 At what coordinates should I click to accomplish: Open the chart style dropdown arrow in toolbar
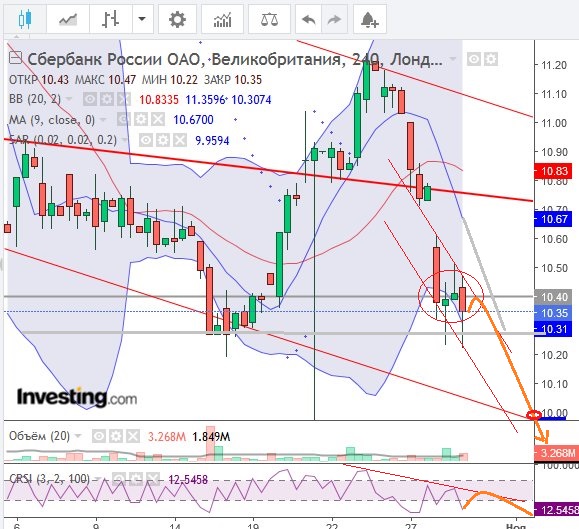(x=142, y=19)
